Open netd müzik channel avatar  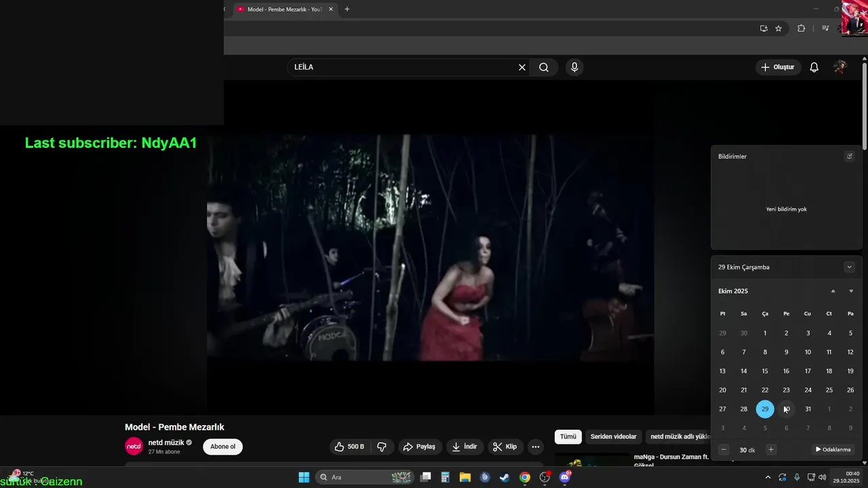pyautogui.click(x=134, y=446)
